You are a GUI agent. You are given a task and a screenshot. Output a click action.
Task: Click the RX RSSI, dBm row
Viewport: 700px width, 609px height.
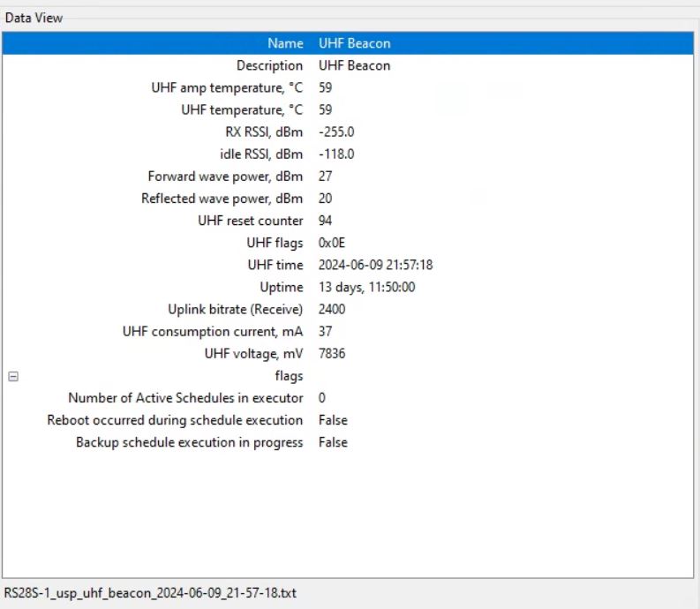(x=264, y=132)
